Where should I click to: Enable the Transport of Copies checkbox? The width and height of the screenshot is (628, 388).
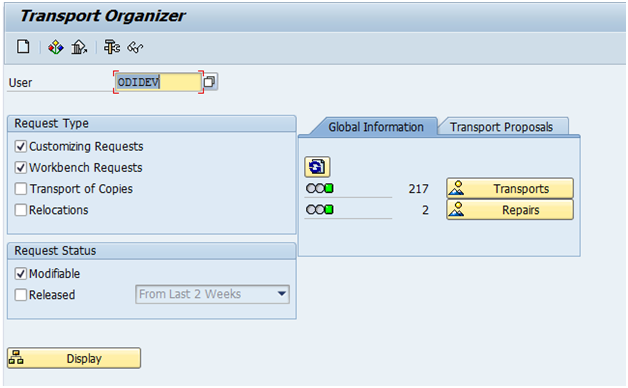click(x=21, y=189)
